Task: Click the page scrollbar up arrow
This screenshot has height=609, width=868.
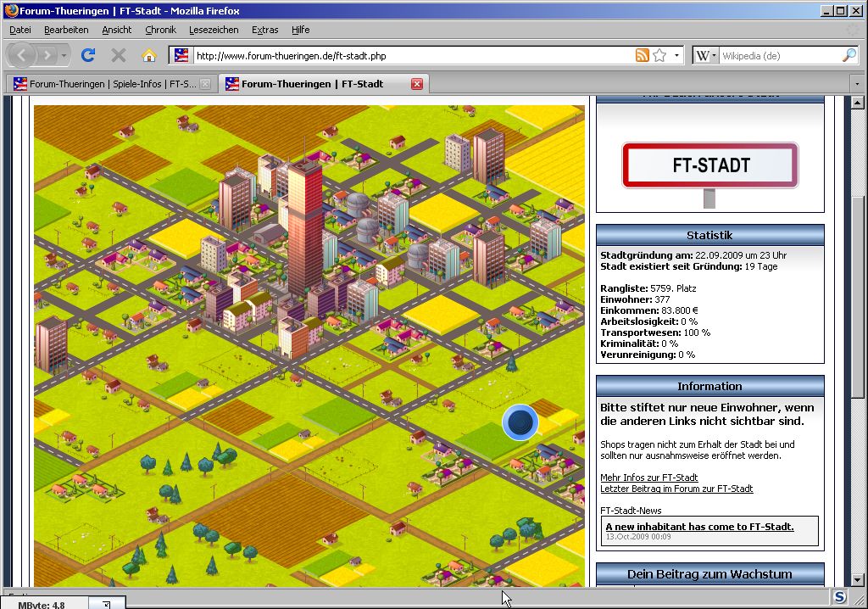Action: [858, 103]
